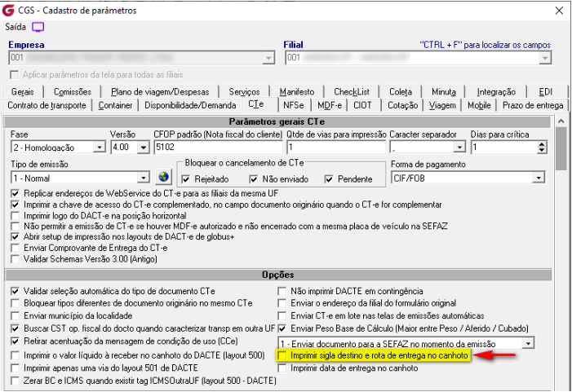Open the MDF-e tab

[x=330, y=105]
